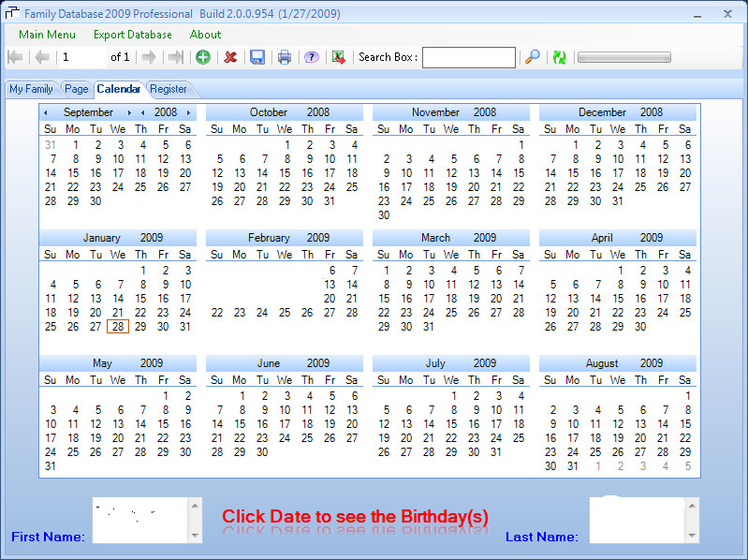Select highlighted date January 28, 2009

click(118, 327)
